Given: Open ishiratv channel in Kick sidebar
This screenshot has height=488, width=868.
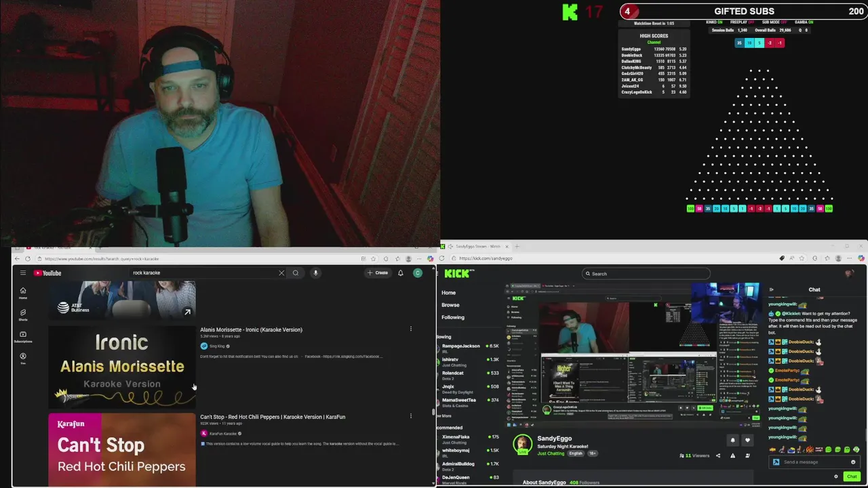Looking at the screenshot, I should coord(469,361).
